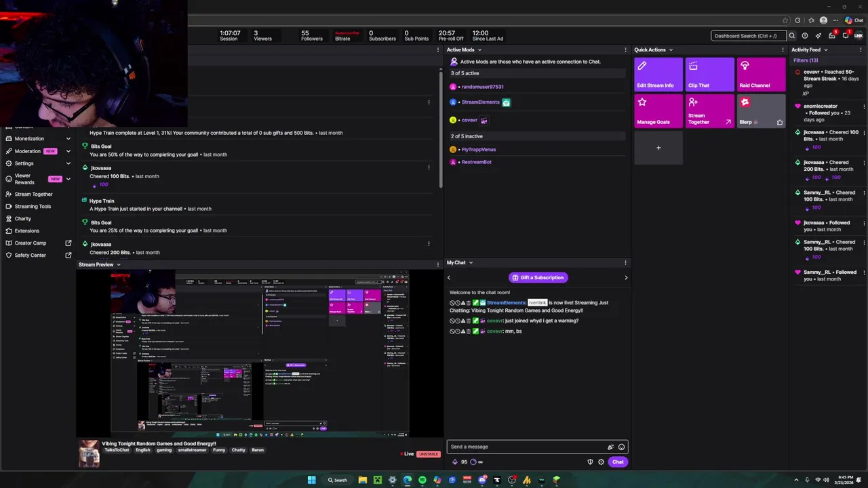Open Spotify from the taskbar
This screenshot has width=868, height=488.
click(422, 480)
